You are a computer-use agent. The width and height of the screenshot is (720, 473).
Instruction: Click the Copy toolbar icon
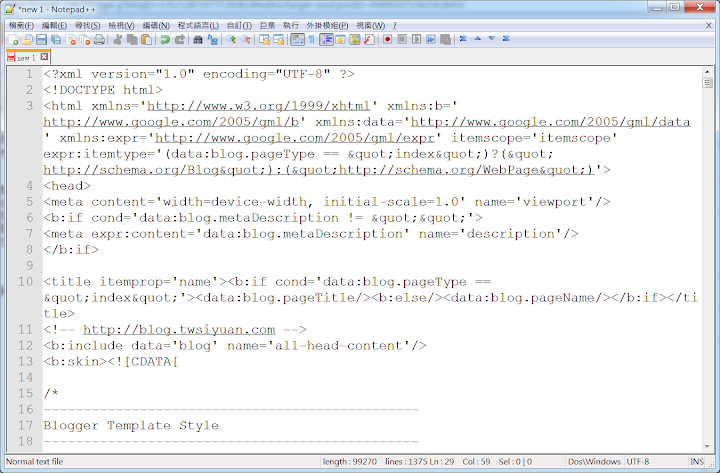point(132,39)
